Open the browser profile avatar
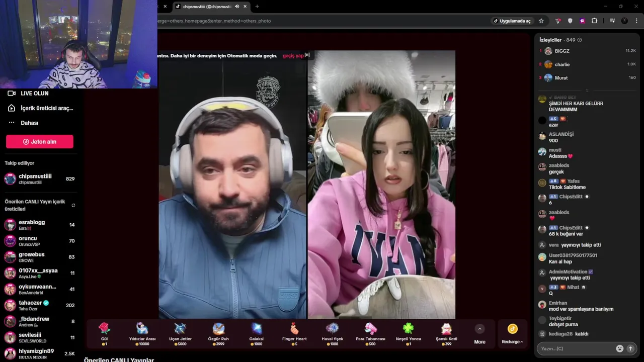Viewport: 644px width, 362px height. pyautogui.click(x=624, y=21)
